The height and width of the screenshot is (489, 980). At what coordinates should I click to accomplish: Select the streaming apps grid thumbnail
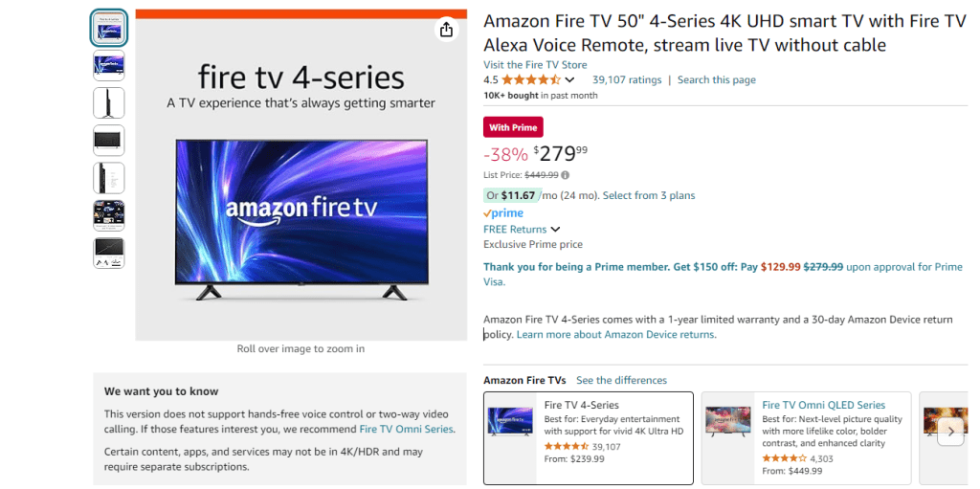[108, 215]
